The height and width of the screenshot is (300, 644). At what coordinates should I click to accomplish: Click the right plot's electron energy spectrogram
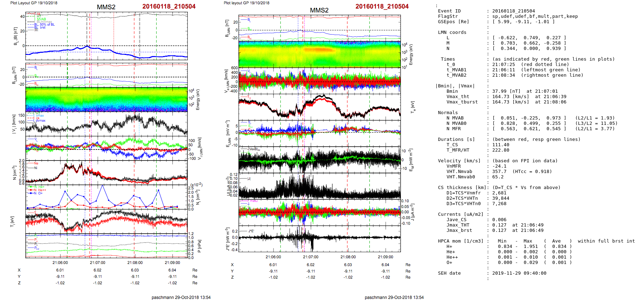point(320,54)
